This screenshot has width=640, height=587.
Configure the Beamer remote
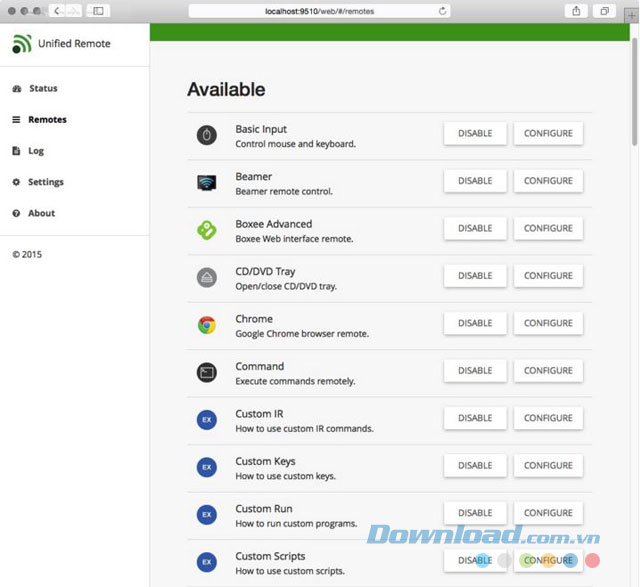click(548, 181)
